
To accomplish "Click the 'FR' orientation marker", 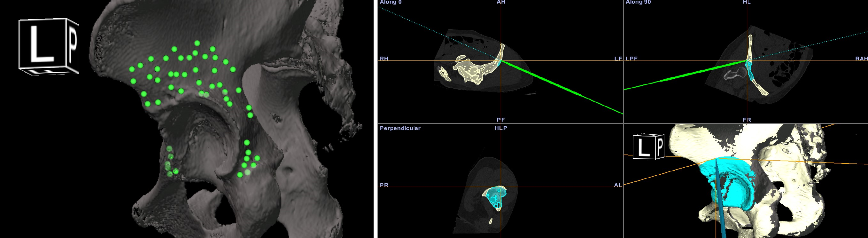I will tap(747, 120).
